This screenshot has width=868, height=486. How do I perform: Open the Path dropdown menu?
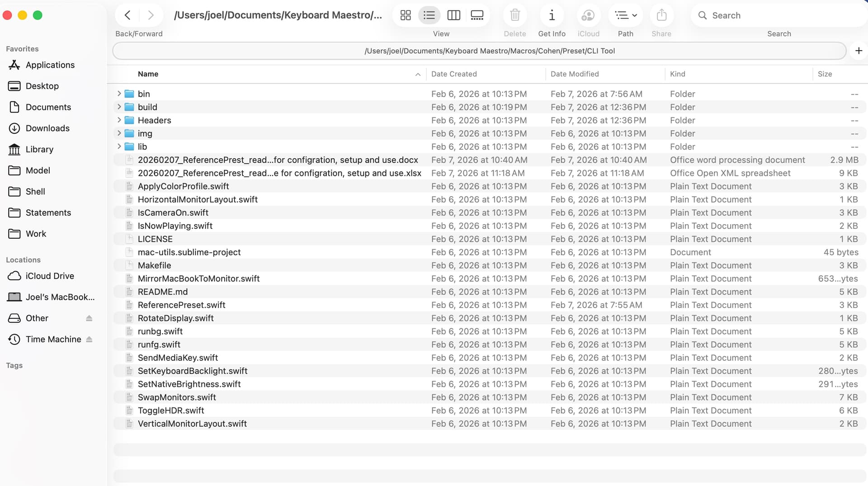click(x=626, y=15)
